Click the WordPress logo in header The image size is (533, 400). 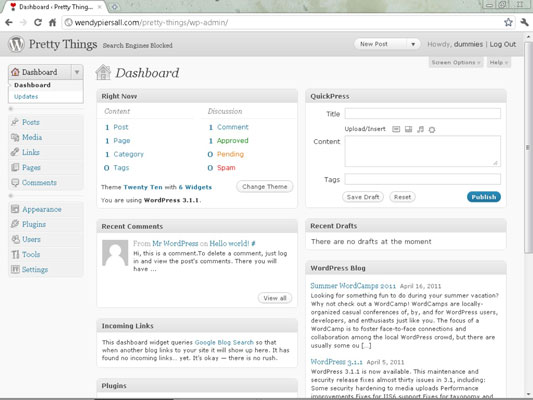click(x=16, y=44)
